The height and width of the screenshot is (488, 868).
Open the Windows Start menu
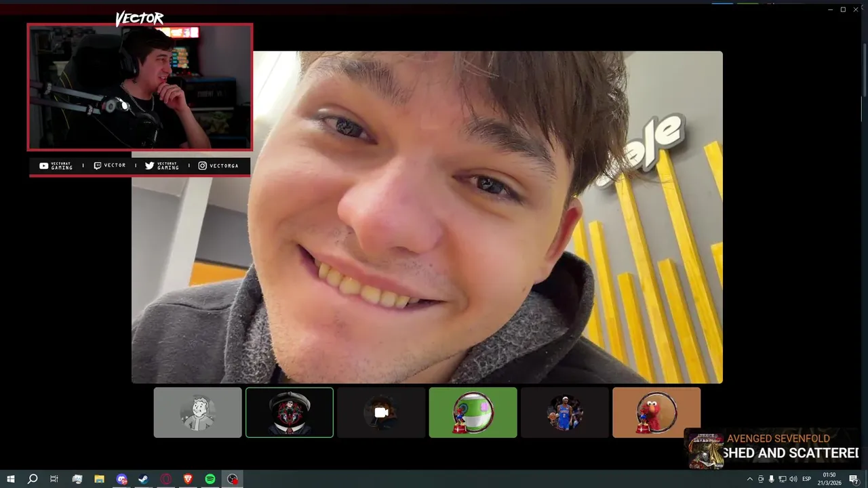coord(11,479)
